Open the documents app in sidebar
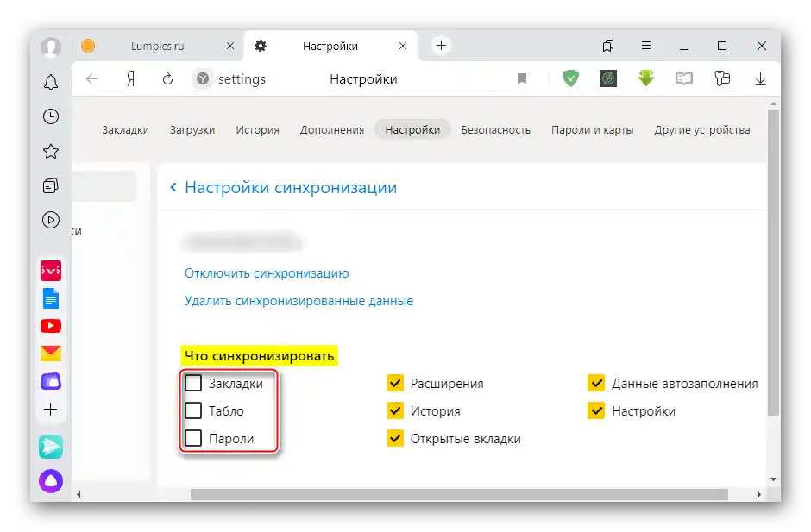Screen dimensions: 811x532 pos(51,298)
